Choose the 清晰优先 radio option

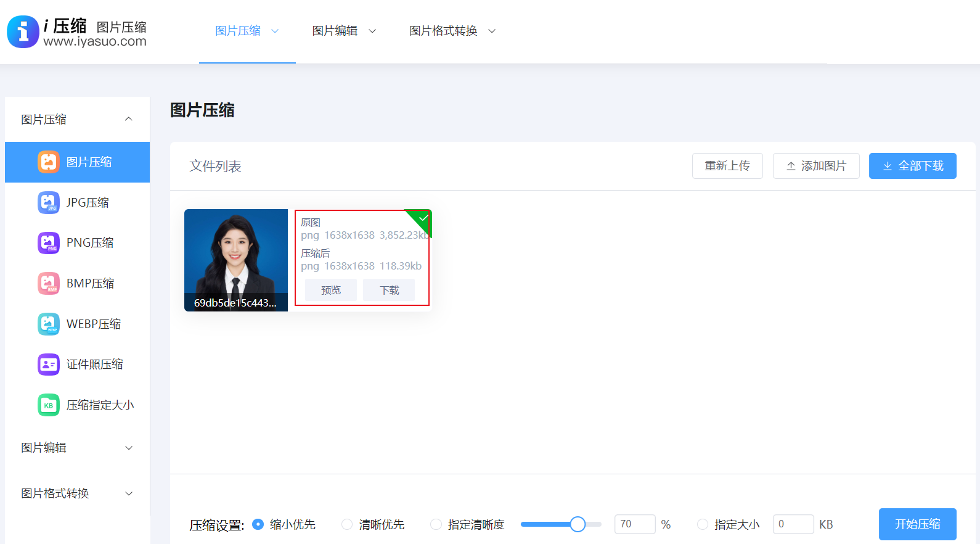(x=347, y=524)
